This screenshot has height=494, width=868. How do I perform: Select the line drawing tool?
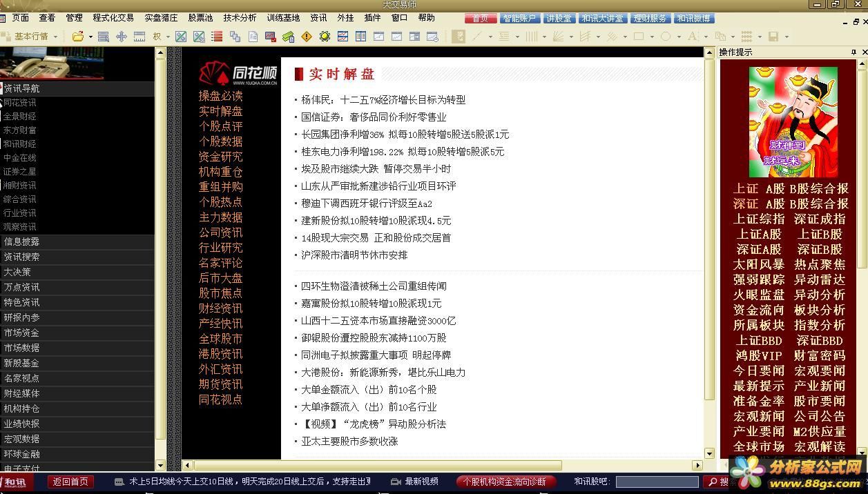[476, 37]
